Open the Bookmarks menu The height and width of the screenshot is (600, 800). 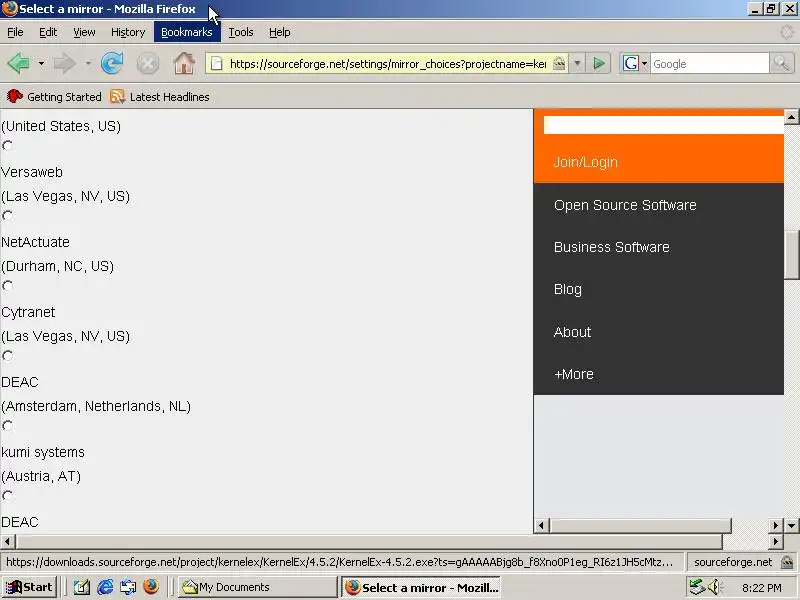(187, 32)
